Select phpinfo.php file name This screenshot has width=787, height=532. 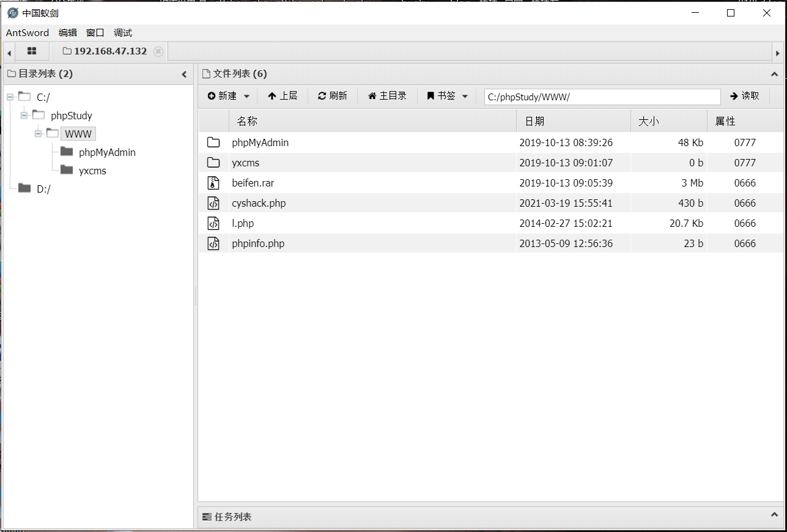(258, 243)
